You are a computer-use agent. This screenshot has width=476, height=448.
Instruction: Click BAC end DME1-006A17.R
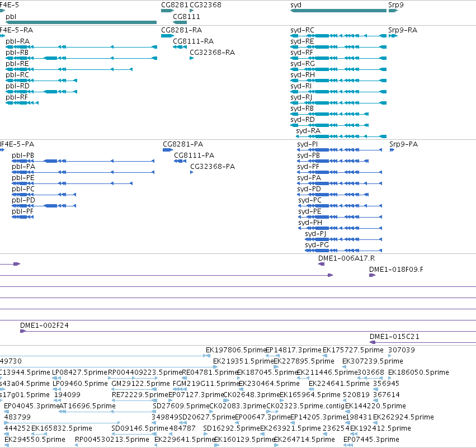pyautogui.click(x=321, y=264)
